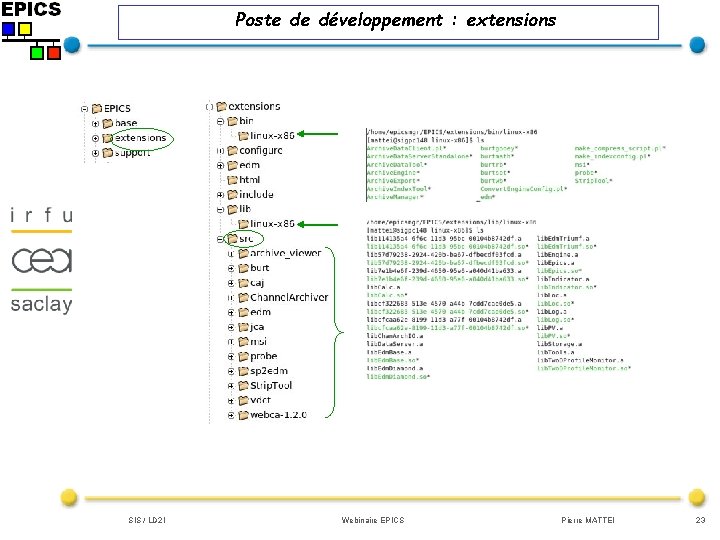Click the base folder icon
Viewport: 720px width, 540px height.
pyautogui.click(x=107, y=124)
